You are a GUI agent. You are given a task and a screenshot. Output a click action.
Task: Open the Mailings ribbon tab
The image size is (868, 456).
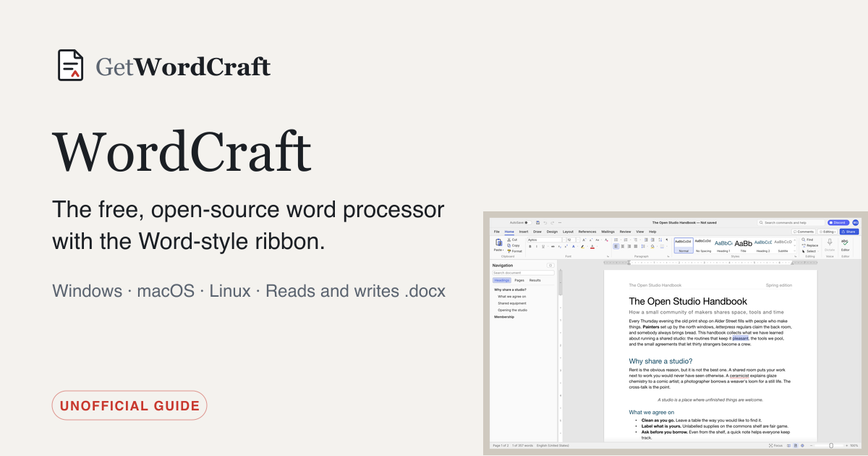tap(608, 232)
